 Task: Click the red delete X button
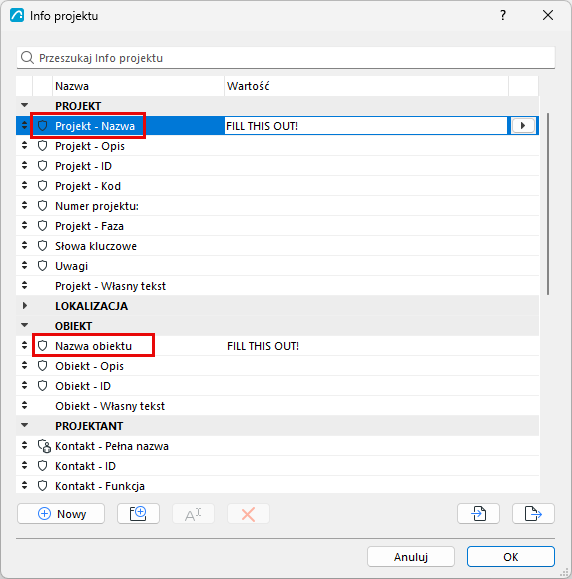tap(248, 513)
